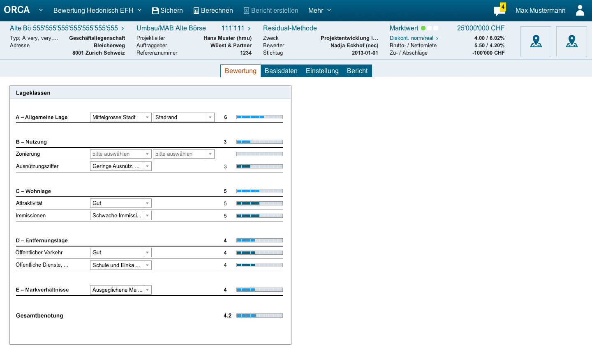Switch to the Bericht tab

[x=357, y=71]
